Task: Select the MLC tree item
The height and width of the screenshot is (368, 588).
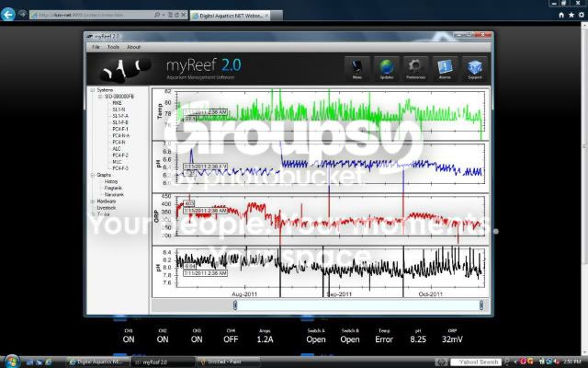Action: (x=117, y=162)
